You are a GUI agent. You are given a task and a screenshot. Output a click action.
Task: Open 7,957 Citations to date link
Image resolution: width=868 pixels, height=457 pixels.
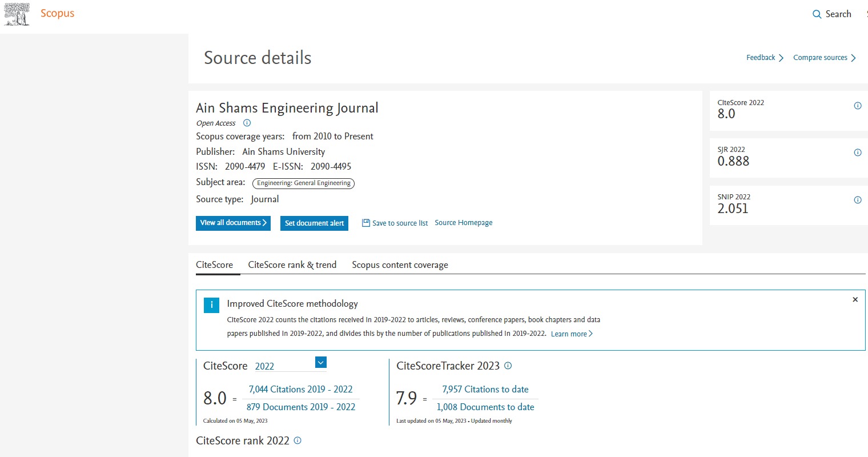click(x=485, y=390)
